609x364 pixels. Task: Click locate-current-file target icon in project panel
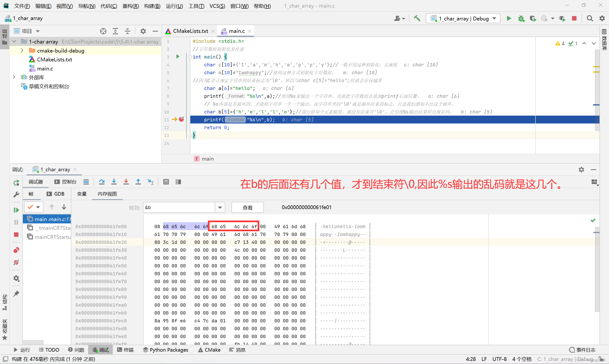pyautogui.click(x=103, y=31)
